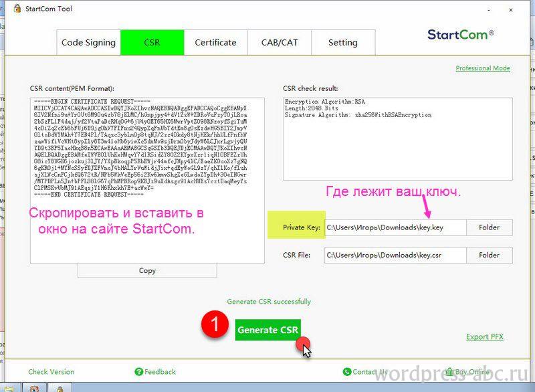Click the "Private Key:" label

(302, 227)
